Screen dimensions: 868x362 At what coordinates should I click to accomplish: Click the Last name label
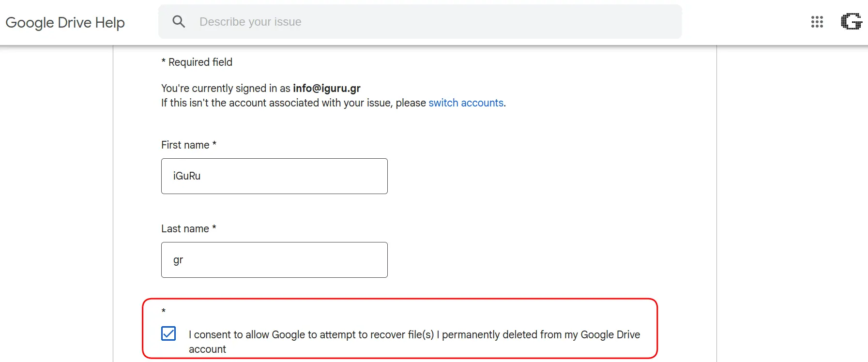pyautogui.click(x=189, y=229)
